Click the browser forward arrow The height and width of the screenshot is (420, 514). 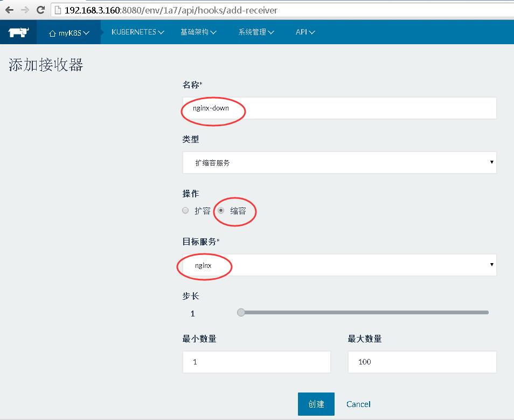point(25,10)
